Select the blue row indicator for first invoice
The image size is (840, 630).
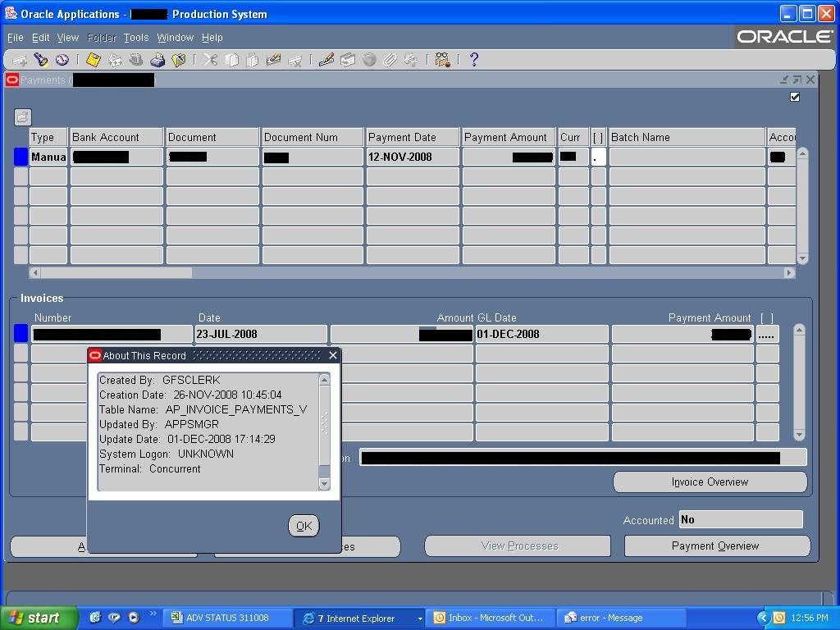tap(21, 334)
